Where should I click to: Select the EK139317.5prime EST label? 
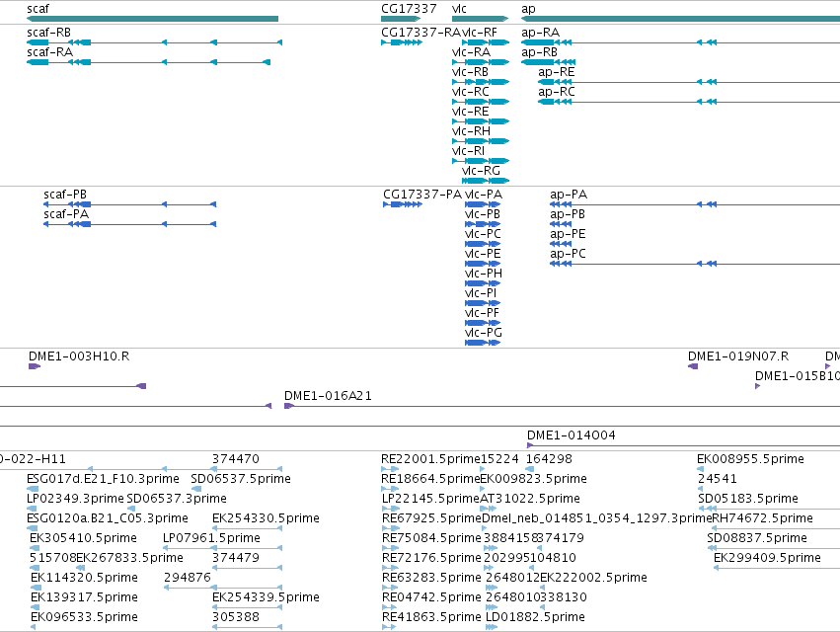[84, 597]
